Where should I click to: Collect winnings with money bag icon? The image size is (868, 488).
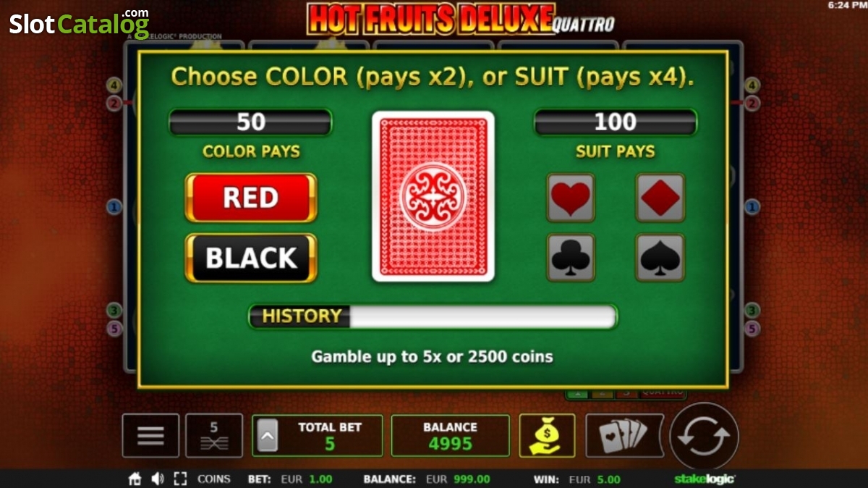[x=547, y=436]
